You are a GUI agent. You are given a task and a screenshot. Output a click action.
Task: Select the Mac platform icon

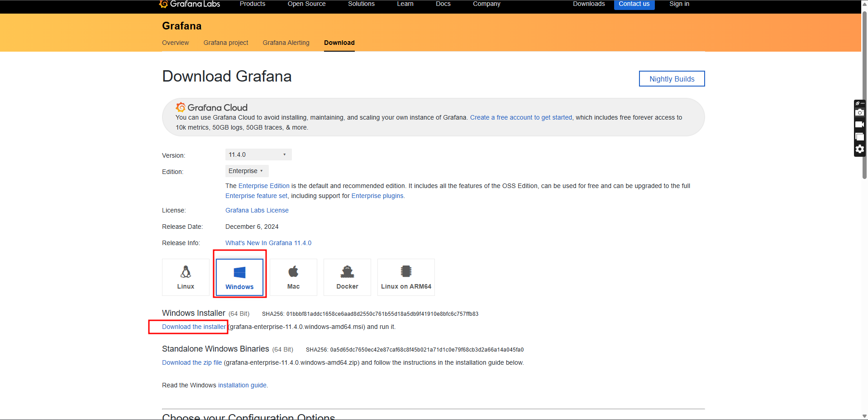tap(293, 277)
